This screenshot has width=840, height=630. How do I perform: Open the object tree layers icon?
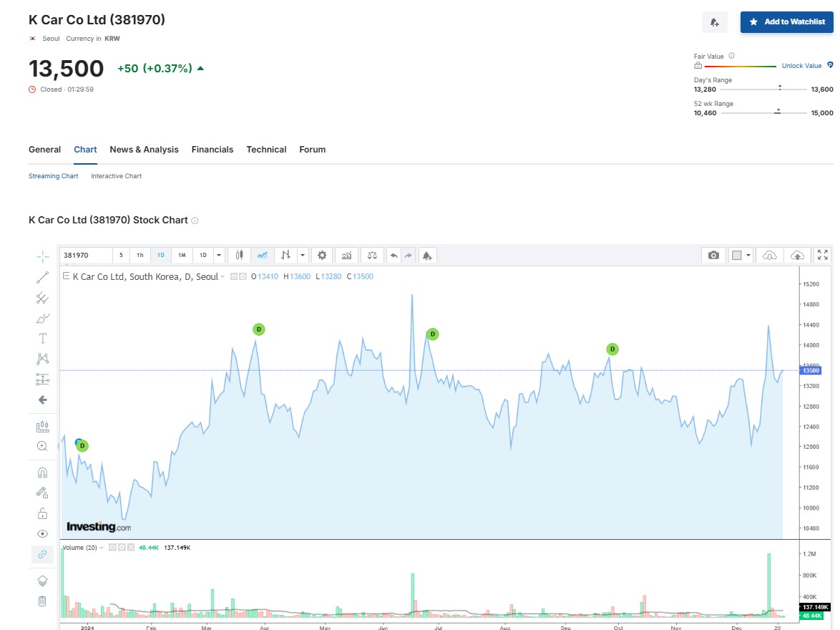tap(42, 581)
